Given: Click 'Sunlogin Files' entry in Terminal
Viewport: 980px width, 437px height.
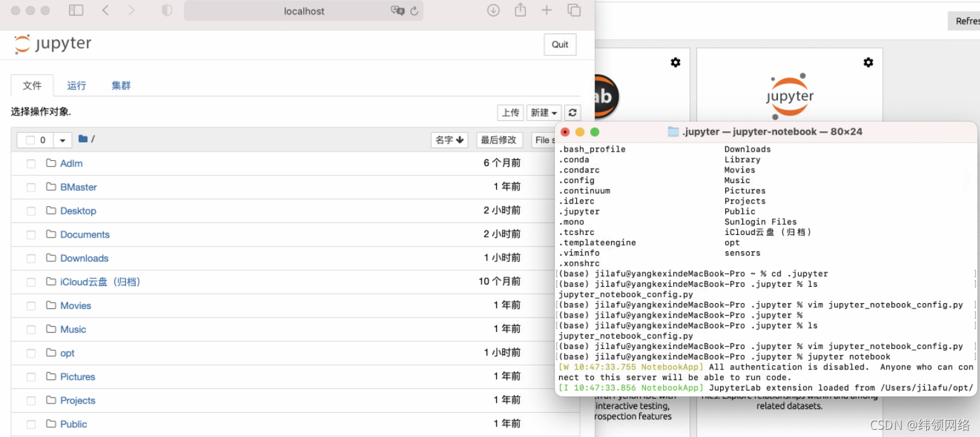Looking at the screenshot, I should 760,222.
